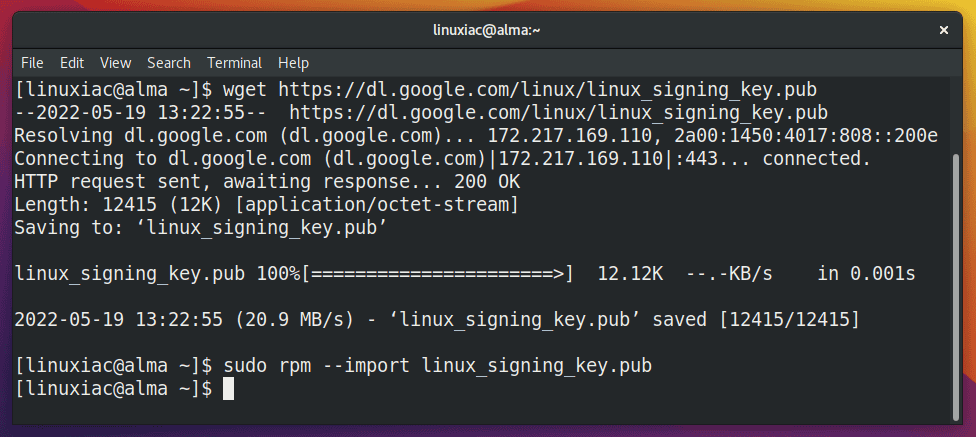Click the download progress bar at 100%
This screenshot has width=976, height=437.
click(x=437, y=273)
